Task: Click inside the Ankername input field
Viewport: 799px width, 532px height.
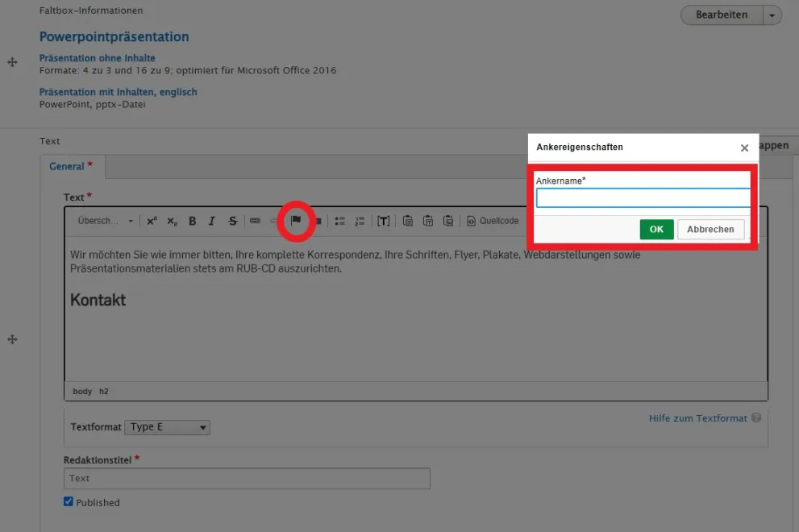Action: 643,197
